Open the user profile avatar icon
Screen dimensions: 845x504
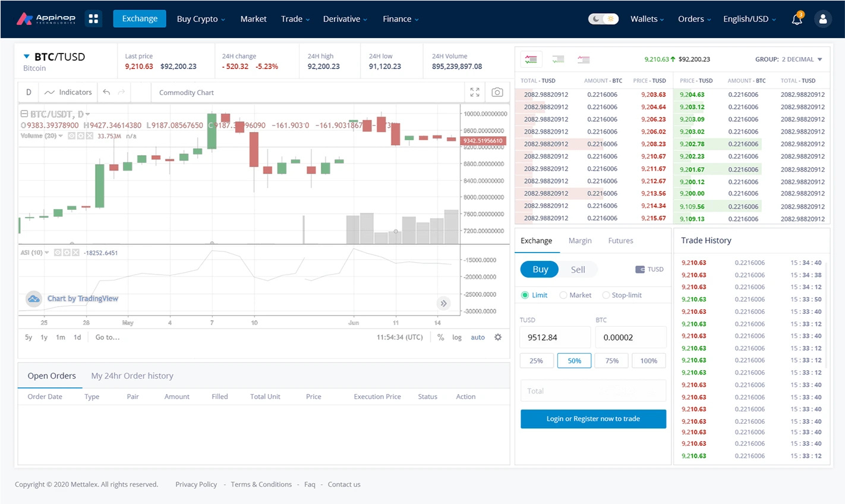[822, 19]
